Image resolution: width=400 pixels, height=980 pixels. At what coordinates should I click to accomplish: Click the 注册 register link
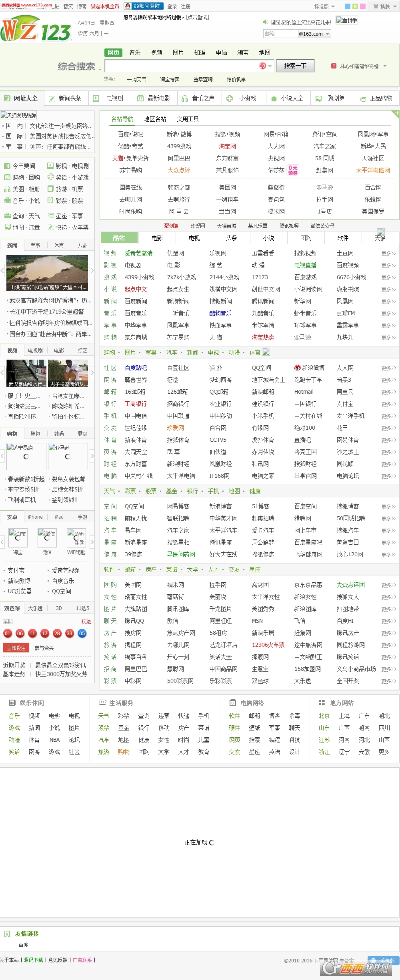186,6
